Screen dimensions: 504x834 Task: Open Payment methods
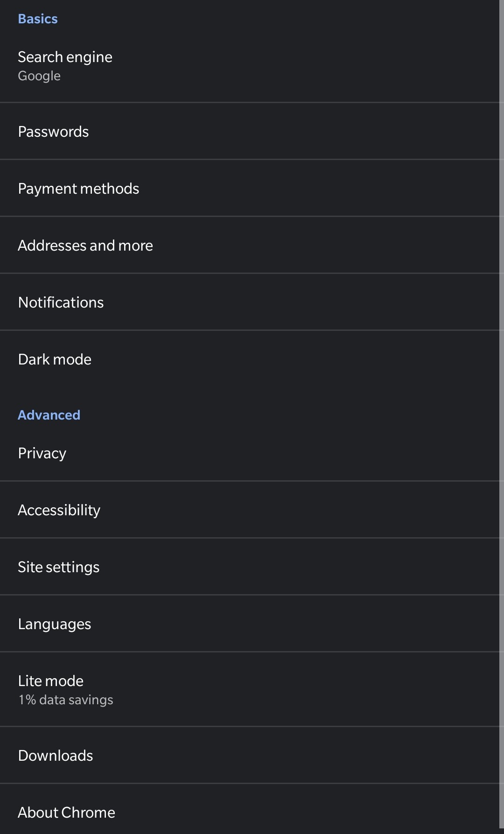[x=250, y=188]
